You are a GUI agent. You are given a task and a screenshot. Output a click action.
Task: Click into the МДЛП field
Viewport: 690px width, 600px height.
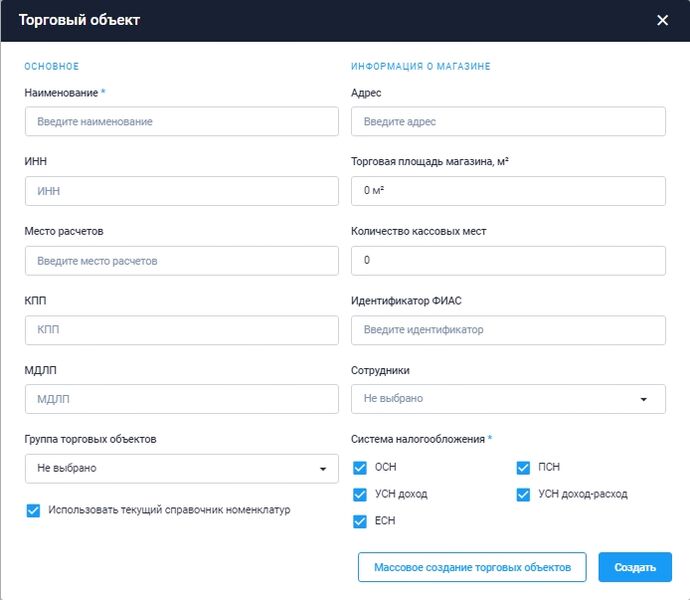[x=181, y=399]
